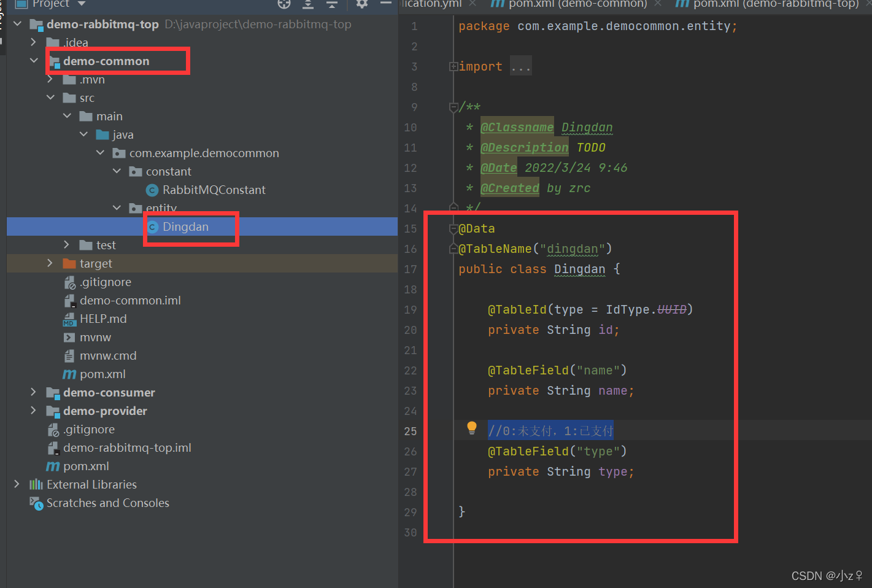Click the lightbulb quick-fix icon
This screenshot has width=872, height=588.
tap(471, 428)
